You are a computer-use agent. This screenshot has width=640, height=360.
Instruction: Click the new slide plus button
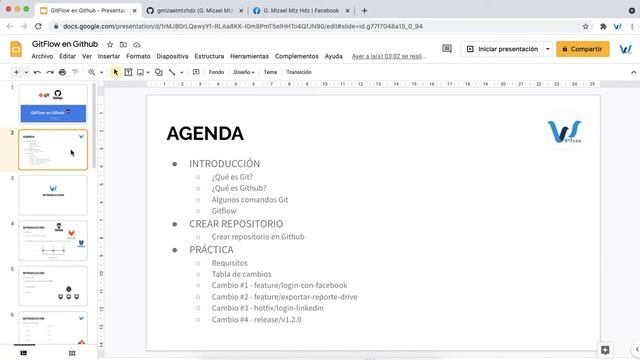(x=16, y=72)
